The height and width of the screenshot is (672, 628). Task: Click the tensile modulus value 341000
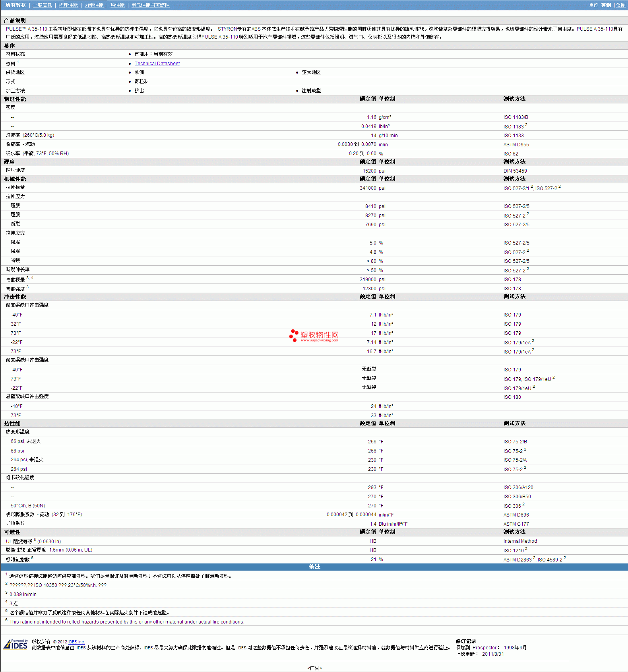[x=368, y=188]
